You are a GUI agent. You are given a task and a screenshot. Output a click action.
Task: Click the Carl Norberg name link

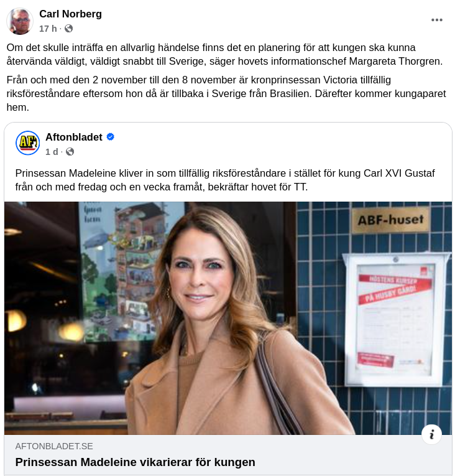tap(70, 14)
